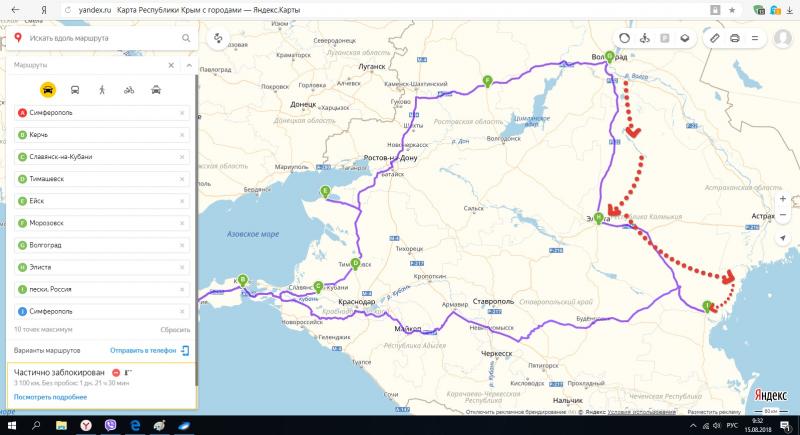Select the bicycle route mode
800x435 pixels.
click(x=129, y=89)
